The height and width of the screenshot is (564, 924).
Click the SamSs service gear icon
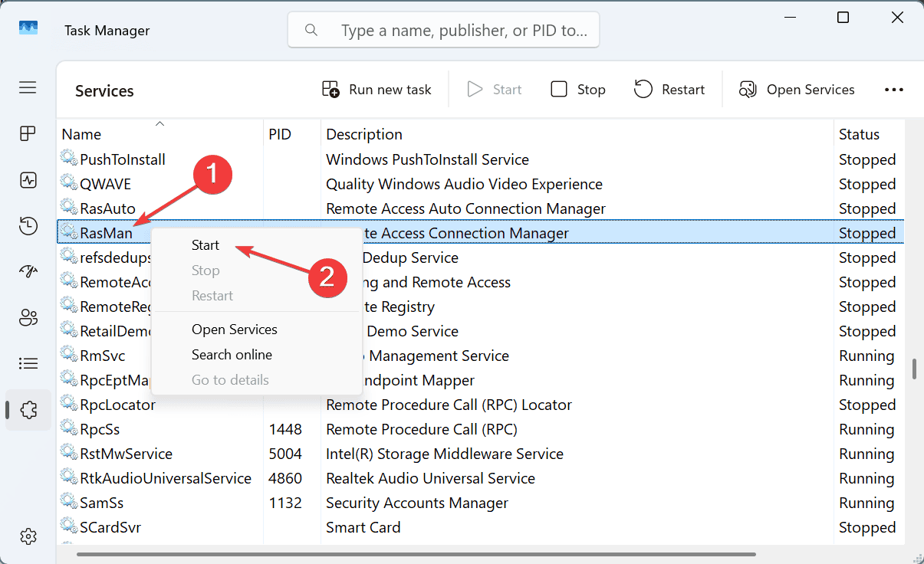pos(69,502)
